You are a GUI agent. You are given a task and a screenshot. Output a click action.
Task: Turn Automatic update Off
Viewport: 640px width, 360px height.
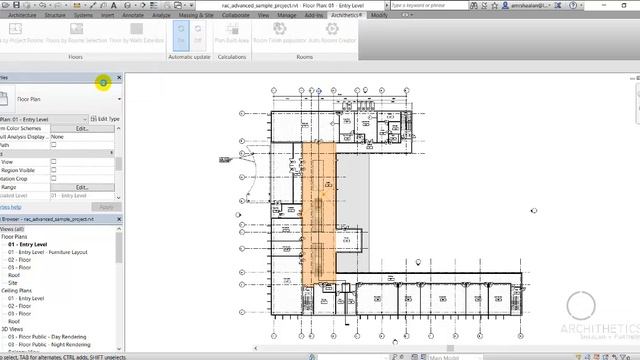point(198,35)
